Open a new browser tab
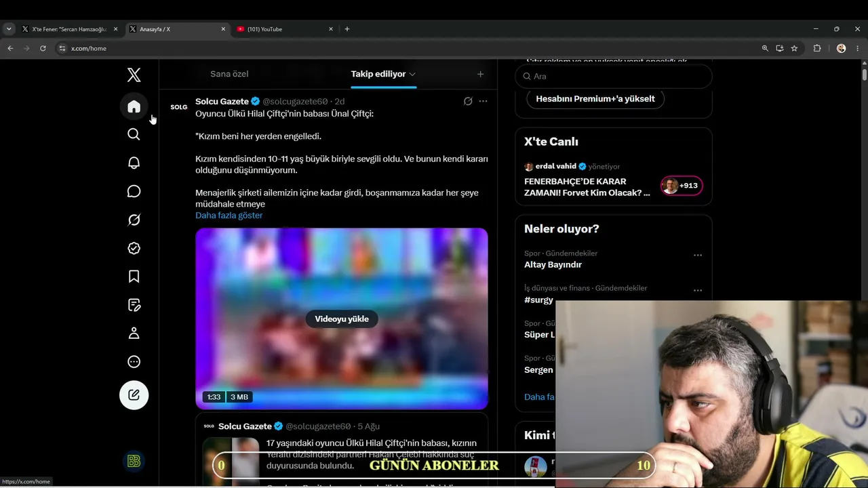The width and height of the screenshot is (868, 488). (x=347, y=29)
